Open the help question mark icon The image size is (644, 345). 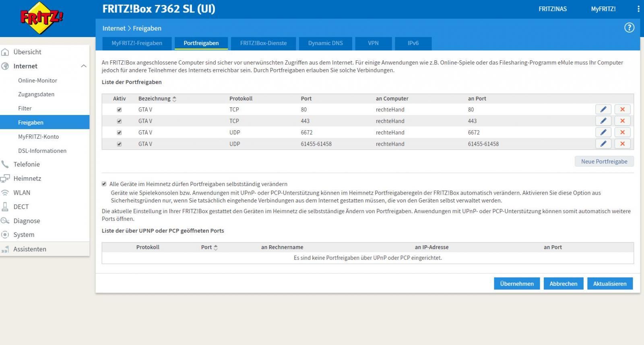[x=629, y=28]
